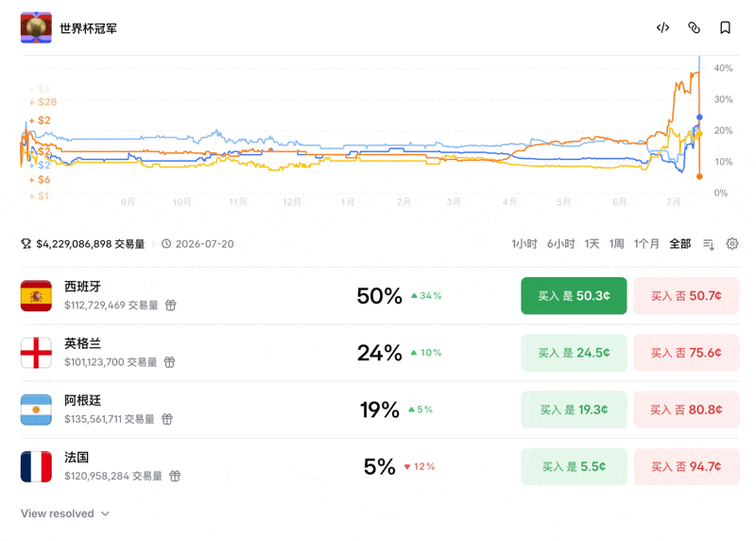Click the blue chart endpoint dot
The image size is (756, 541).
(x=699, y=117)
